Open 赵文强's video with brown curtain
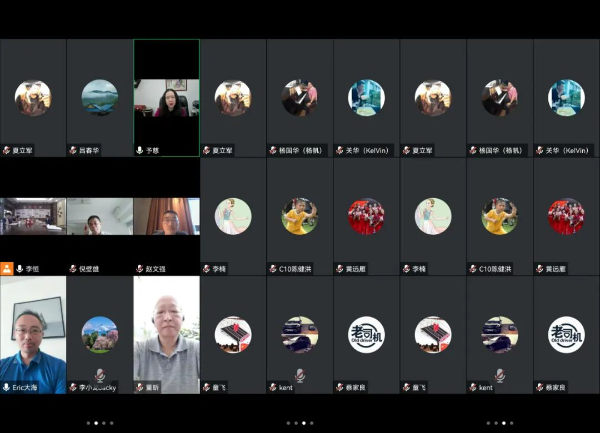The height and width of the screenshot is (433, 600). (166, 216)
